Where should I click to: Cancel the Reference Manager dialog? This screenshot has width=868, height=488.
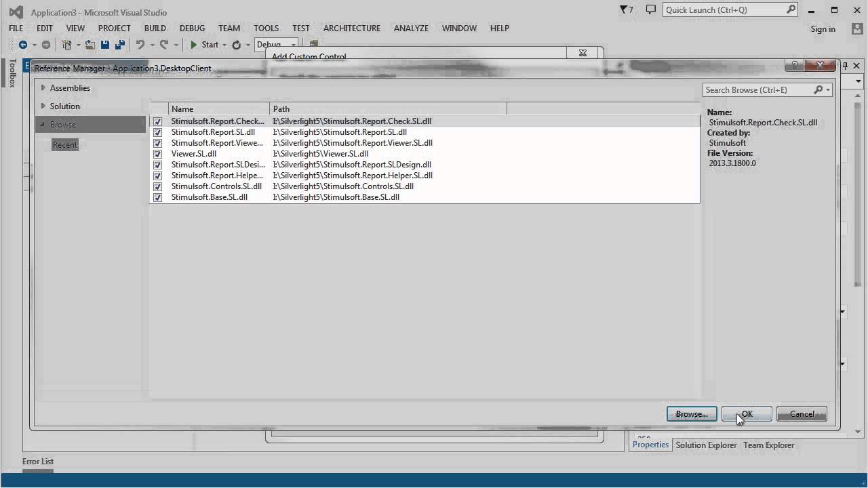click(x=802, y=413)
